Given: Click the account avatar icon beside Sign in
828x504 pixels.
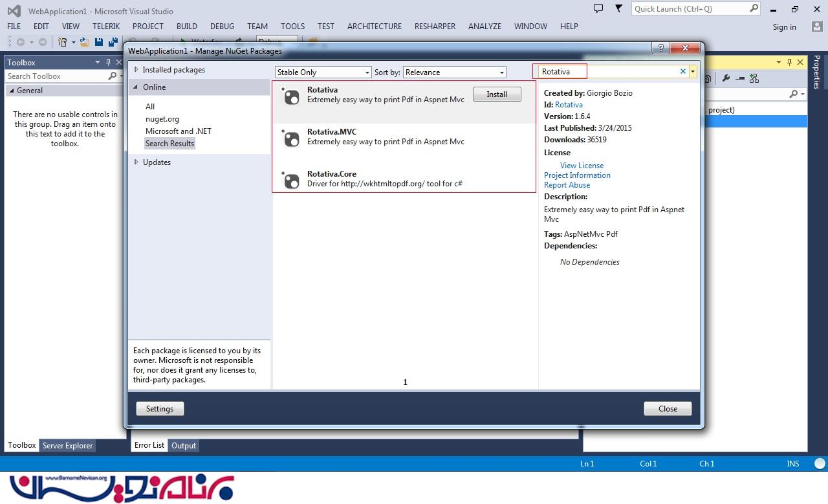Looking at the screenshot, I should click(816, 27).
